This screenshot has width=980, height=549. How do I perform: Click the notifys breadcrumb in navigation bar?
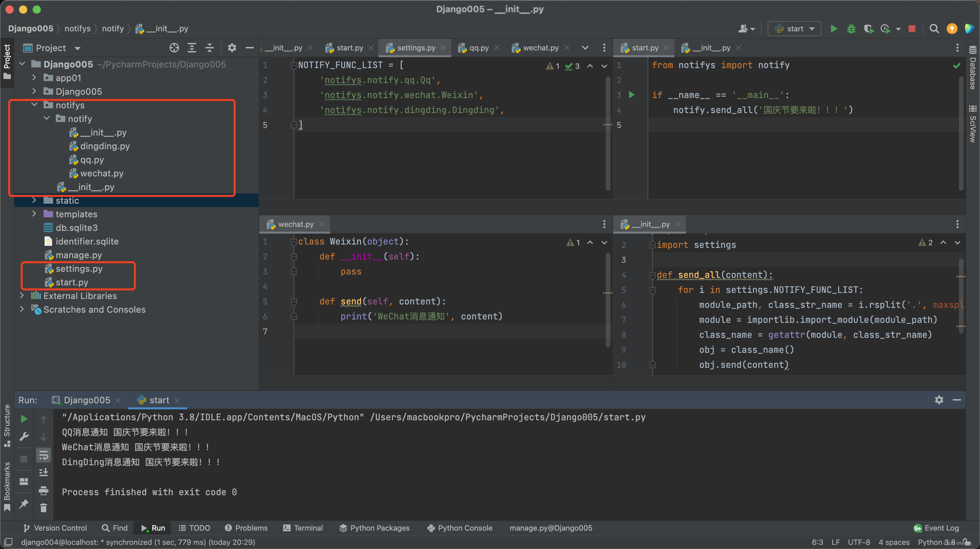coord(78,29)
